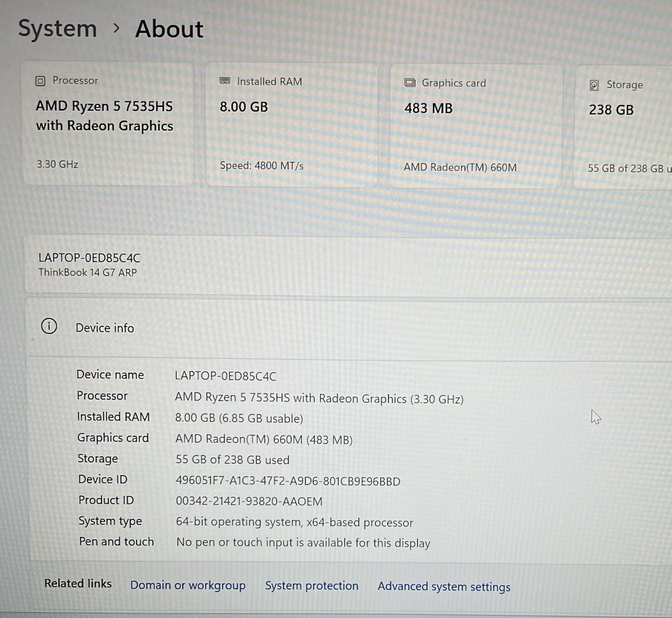Click the System type row label
Screen dimensions: 672x618
[110, 521]
